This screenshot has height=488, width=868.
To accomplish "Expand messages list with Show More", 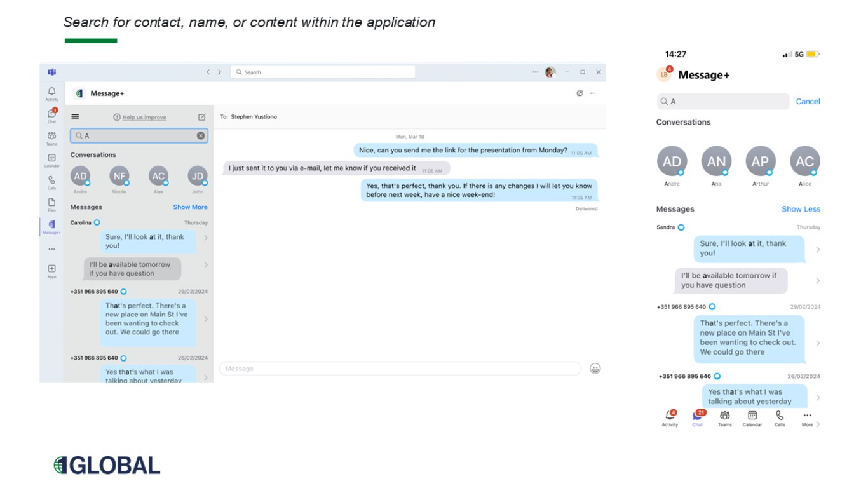I will click(x=190, y=207).
